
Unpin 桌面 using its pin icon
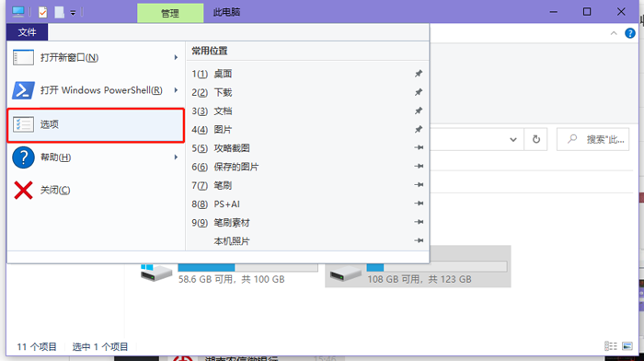click(x=419, y=74)
